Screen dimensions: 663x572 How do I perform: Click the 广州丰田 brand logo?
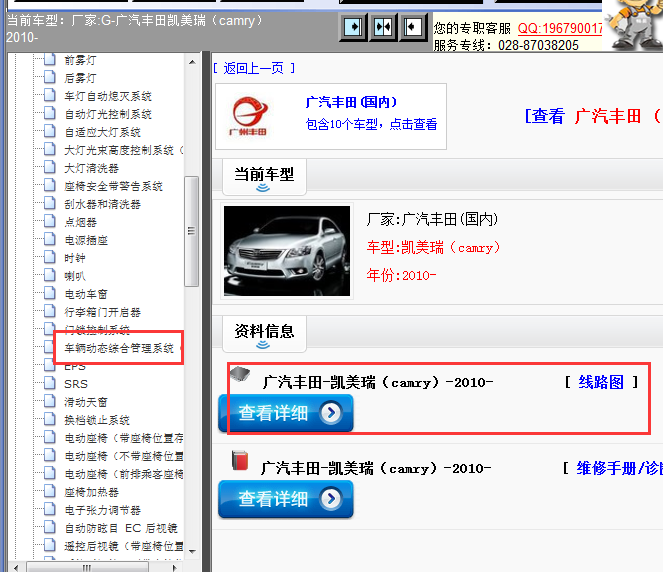(x=249, y=116)
